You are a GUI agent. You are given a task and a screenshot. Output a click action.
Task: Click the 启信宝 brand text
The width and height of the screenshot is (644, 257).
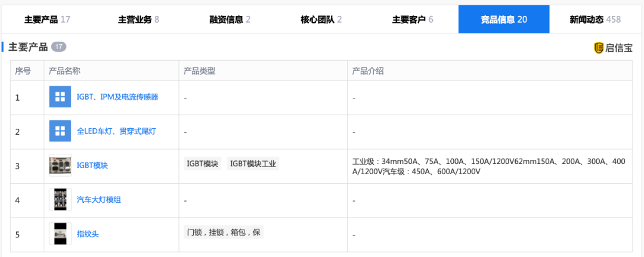coord(619,48)
